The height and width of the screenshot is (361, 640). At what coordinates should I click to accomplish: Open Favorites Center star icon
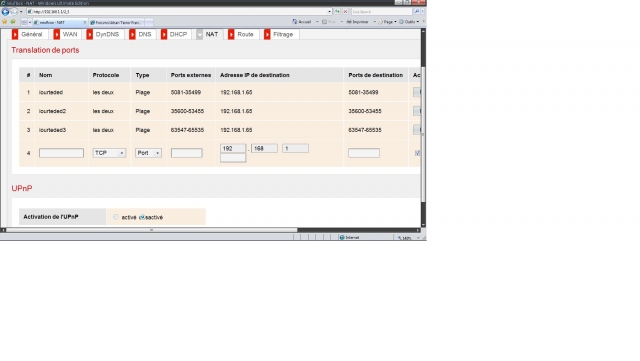(4, 22)
